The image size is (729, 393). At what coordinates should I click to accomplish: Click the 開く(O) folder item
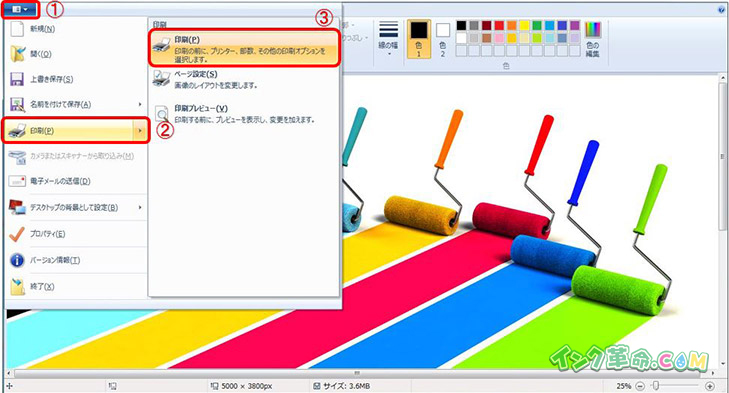pyautogui.click(x=75, y=54)
